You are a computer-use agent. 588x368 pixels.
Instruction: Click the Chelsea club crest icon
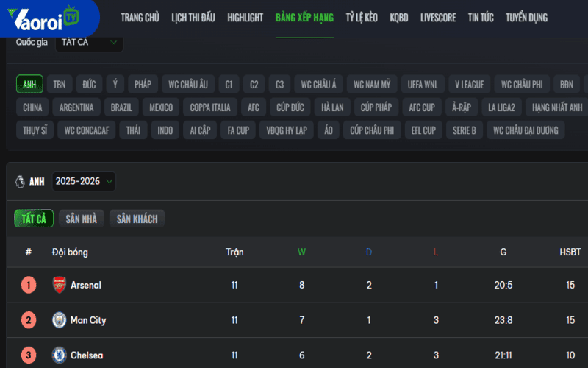click(59, 355)
